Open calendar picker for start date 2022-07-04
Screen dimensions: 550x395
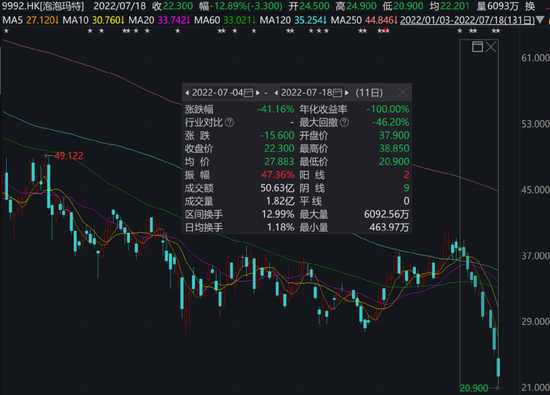(x=248, y=93)
